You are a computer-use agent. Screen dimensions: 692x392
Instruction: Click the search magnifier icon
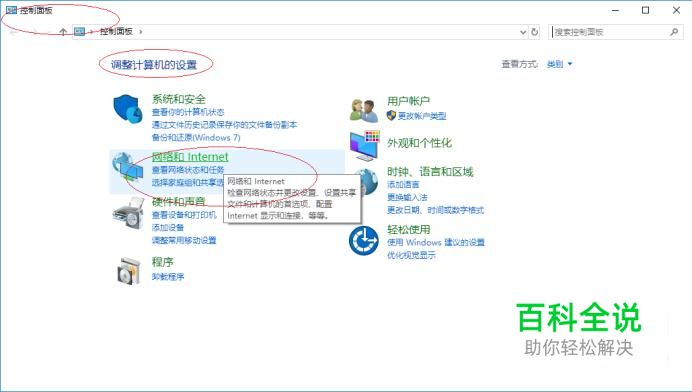click(x=674, y=32)
